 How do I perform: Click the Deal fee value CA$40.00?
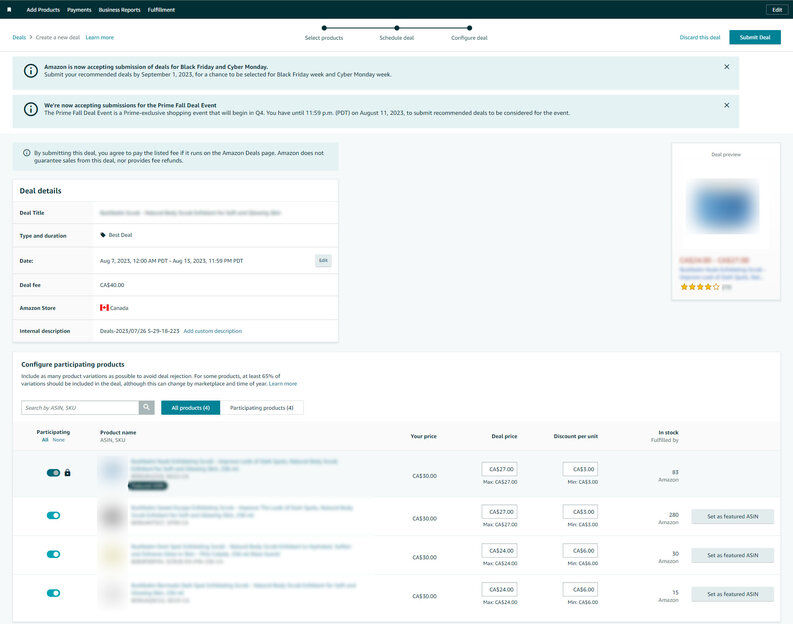click(112, 285)
